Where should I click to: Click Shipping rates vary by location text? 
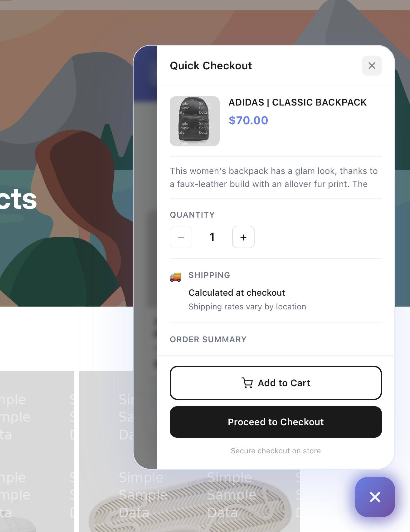pyautogui.click(x=247, y=307)
